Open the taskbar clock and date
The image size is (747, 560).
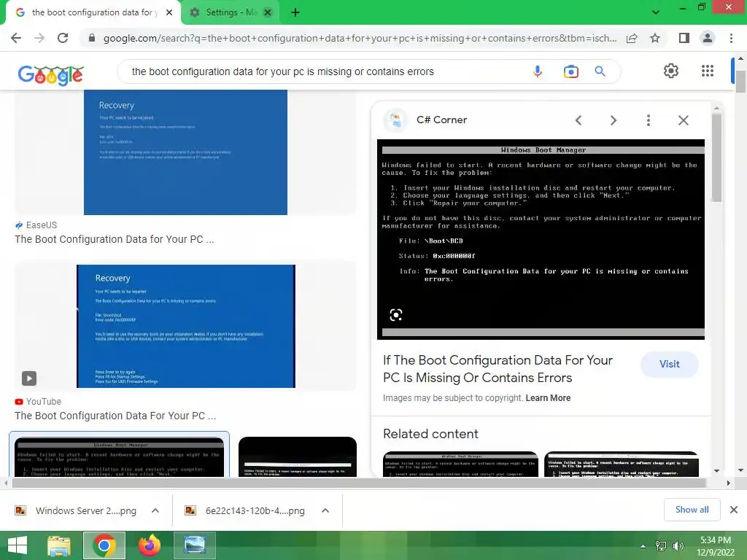coord(716,546)
